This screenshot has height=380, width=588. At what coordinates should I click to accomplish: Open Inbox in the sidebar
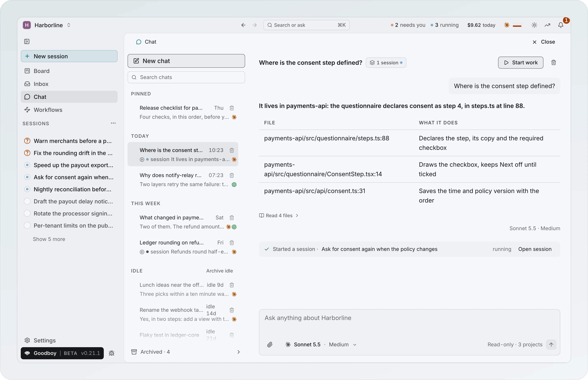pos(69,84)
